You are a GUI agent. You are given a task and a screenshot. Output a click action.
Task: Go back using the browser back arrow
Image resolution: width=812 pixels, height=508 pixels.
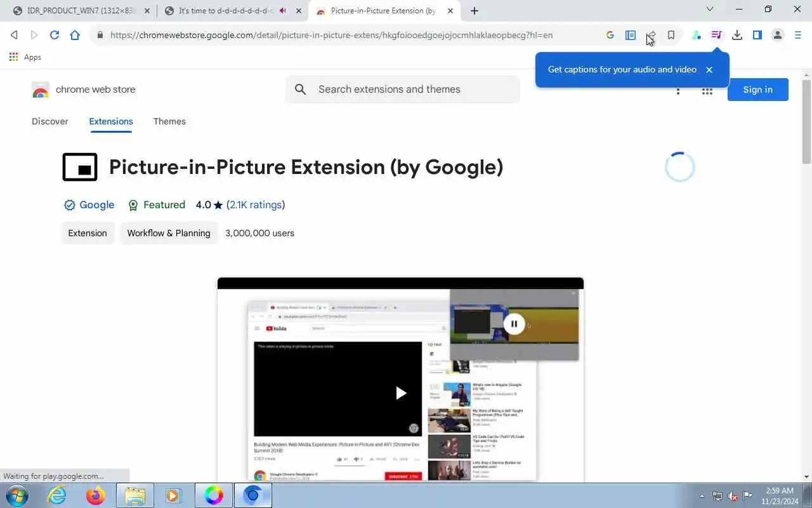coord(14,35)
